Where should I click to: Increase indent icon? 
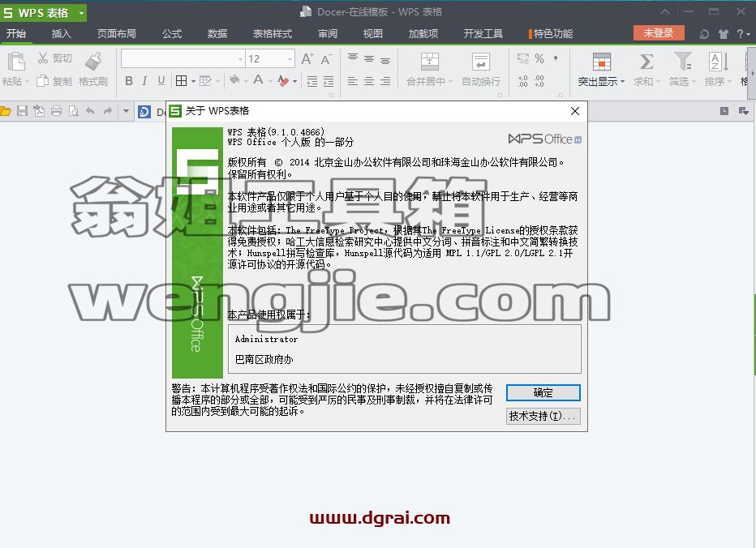pos(329,81)
